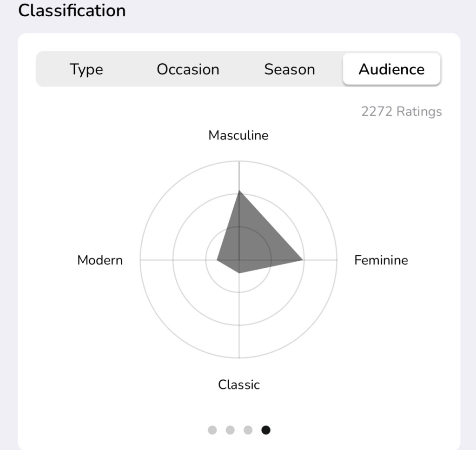Click the active Audience tab
476x450 pixels.
(391, 69)
